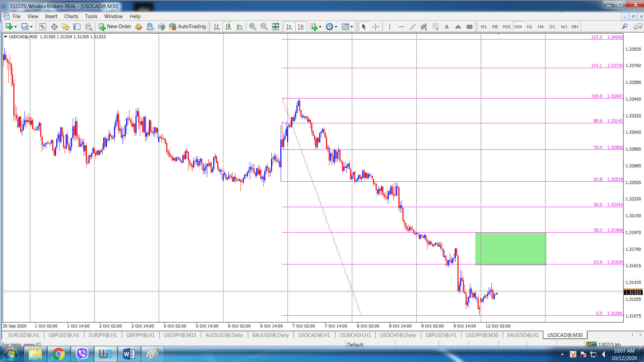
Task: Show the Navigator panel icon
Action: (65, 27)
